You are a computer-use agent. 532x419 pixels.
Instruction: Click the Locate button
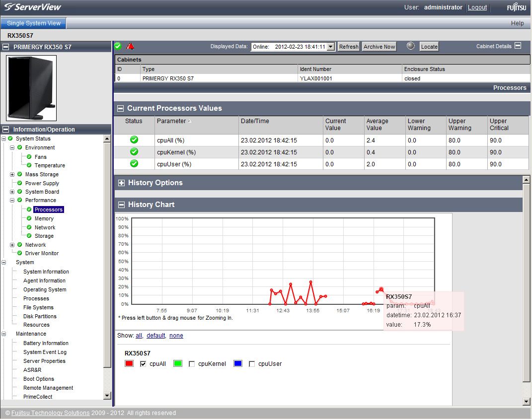click(x=429, y=47)
